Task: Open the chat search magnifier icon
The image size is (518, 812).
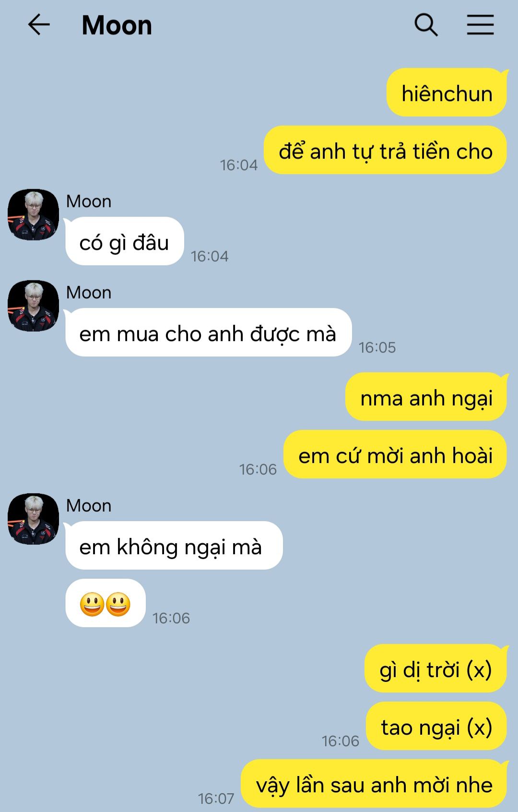Action: click(x=426, y=25)
